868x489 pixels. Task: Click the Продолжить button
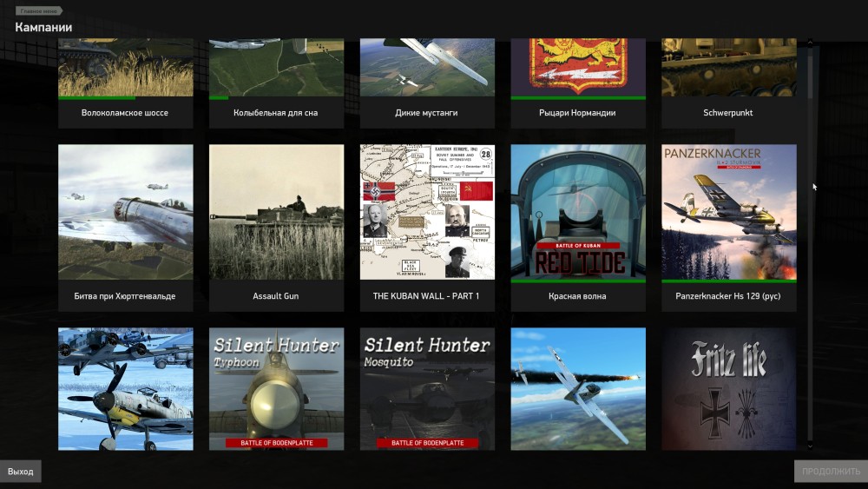(x=831, y=472)
